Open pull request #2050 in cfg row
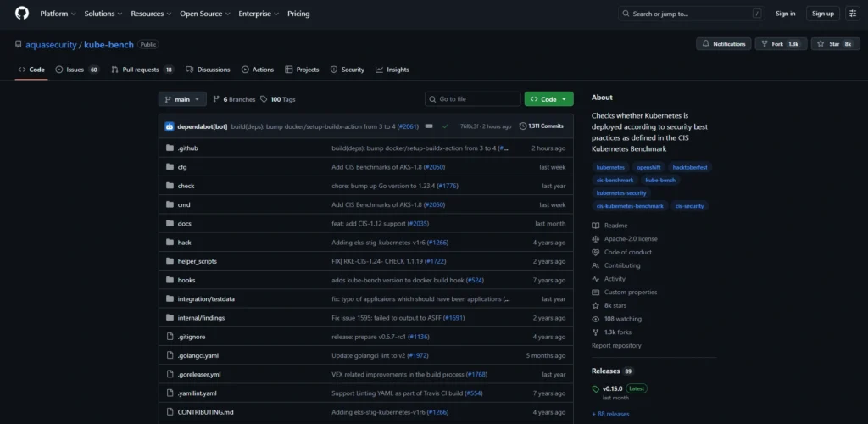Viewport: 868px width, 424px height. 435,167
